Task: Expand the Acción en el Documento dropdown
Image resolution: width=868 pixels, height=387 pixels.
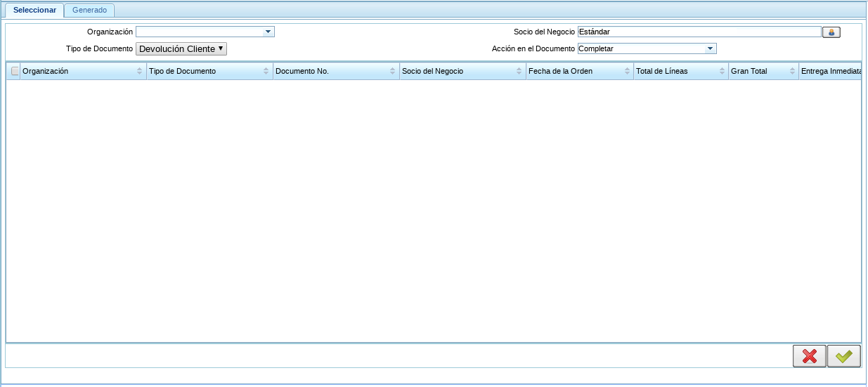Action: (710, 49)
